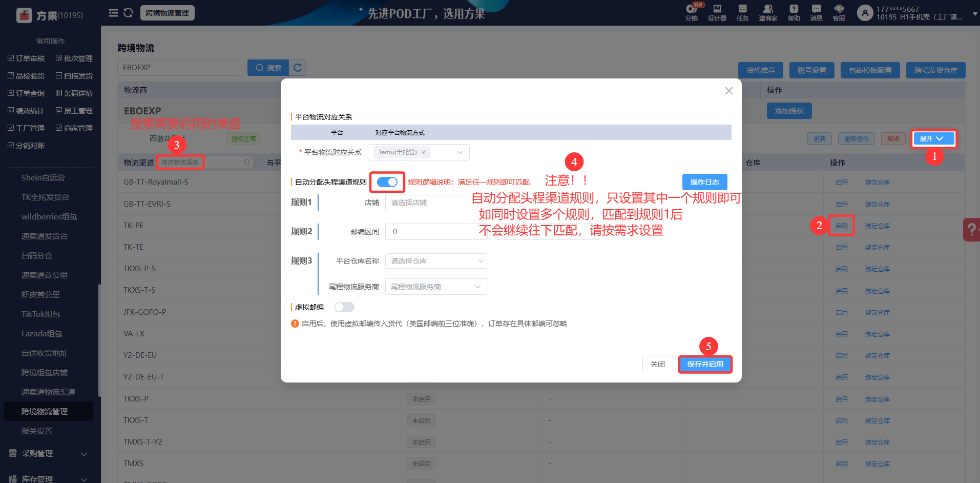Image resolution: width=980 pixels, height=483 pixels.
Task: Open the 批次管理 shortcut
Action: point(74,58)
